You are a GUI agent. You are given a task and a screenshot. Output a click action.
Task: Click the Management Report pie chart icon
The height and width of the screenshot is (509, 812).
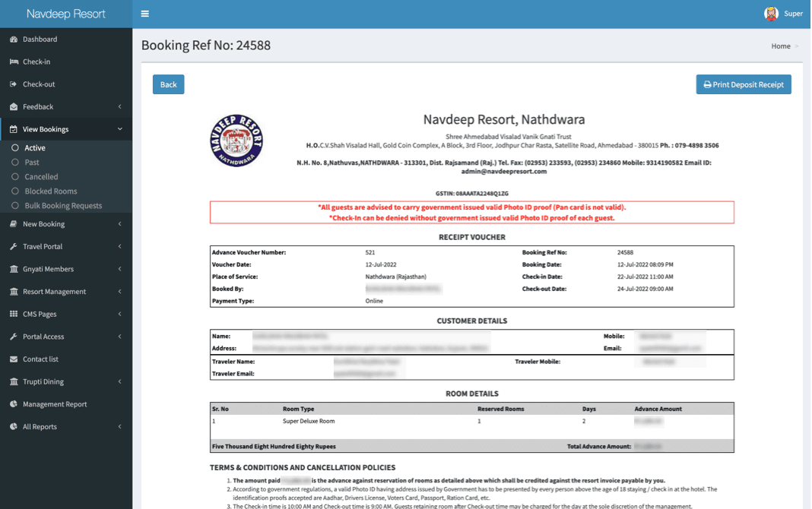tap(14, 404)
